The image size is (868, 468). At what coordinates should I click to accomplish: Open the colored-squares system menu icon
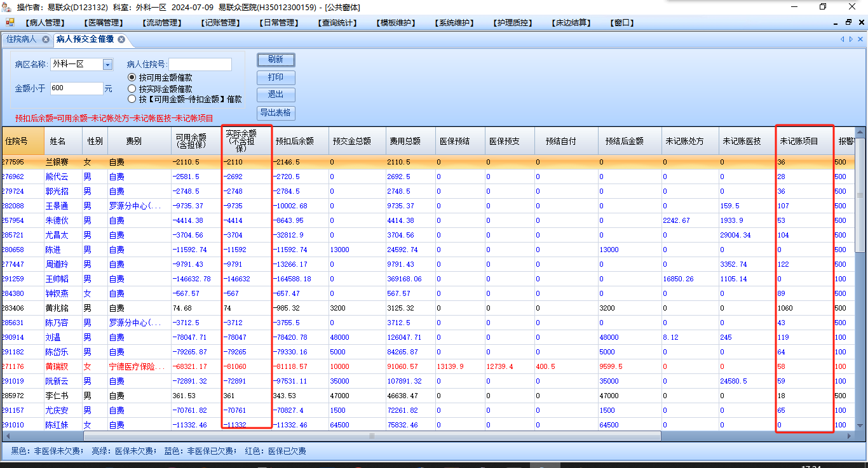(10, 22)
